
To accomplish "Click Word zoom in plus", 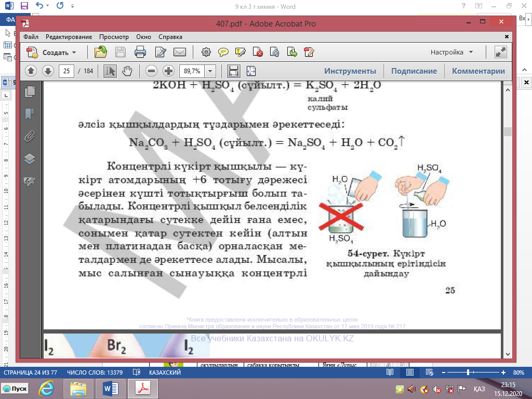I will 503,373.
